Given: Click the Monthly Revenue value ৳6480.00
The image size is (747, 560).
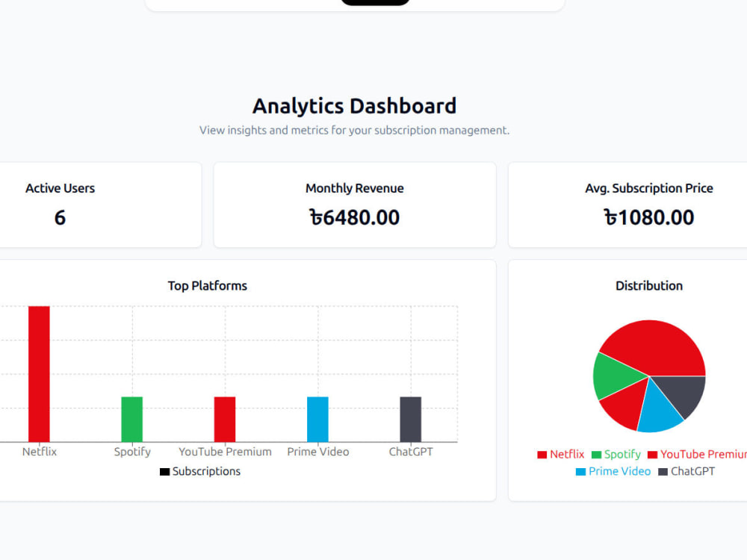Looking at the screenshot, I should [354, 217].
